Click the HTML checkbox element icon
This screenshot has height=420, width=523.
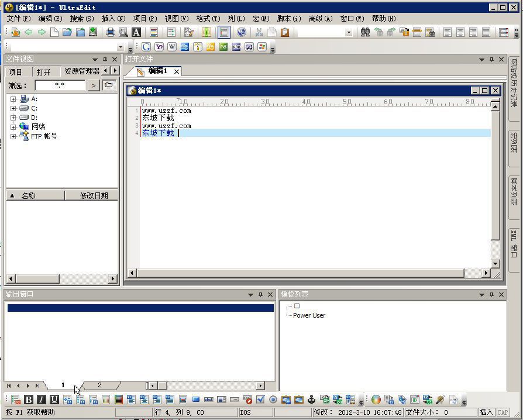pos(260,400)
